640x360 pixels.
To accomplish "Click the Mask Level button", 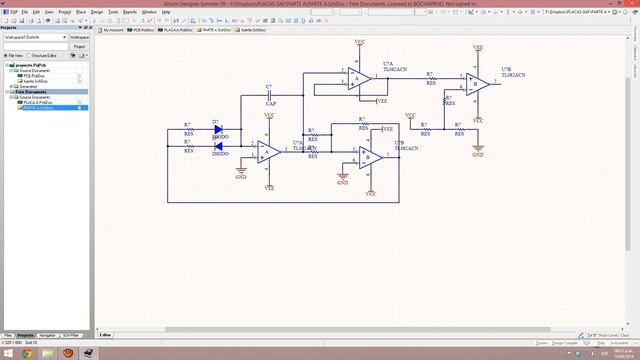I will 608,335.
